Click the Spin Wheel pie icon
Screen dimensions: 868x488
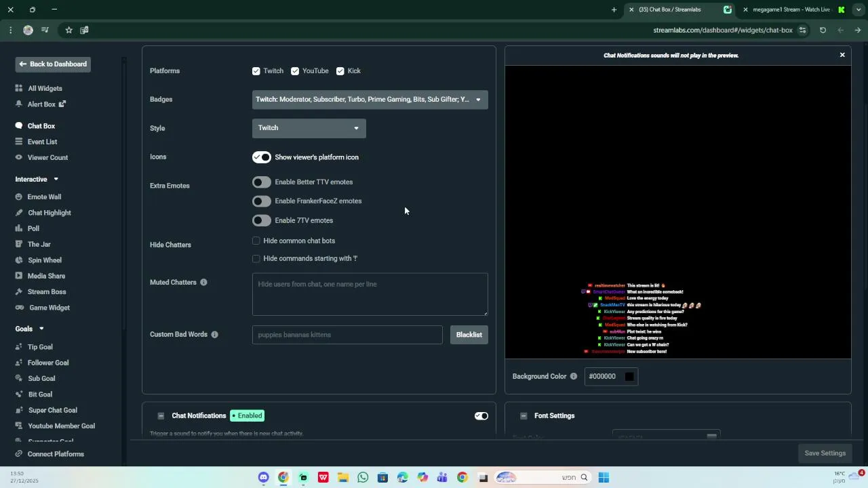pos(19,260)
